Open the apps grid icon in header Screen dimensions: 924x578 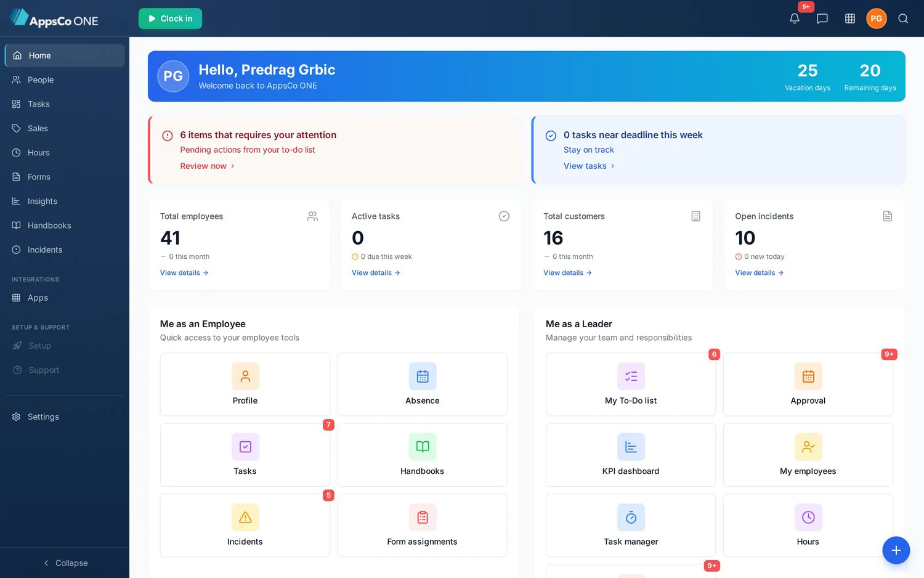click(x=850, y=18)
